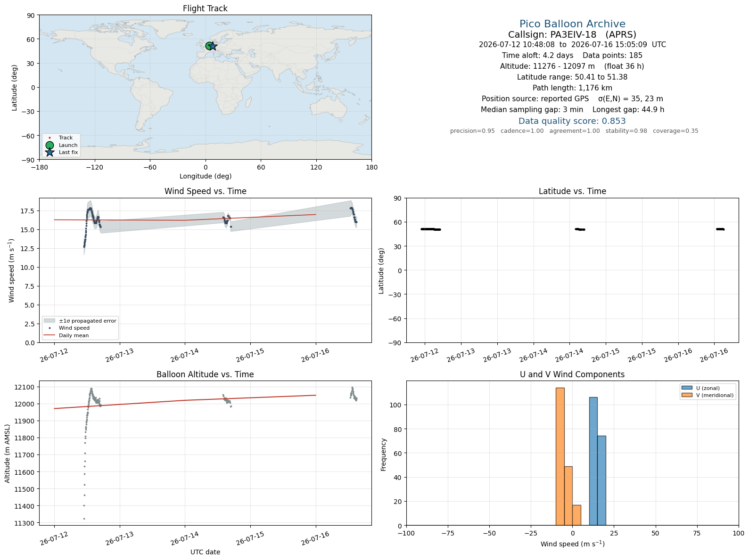Click the 'Latitude vs. Time' title

572,191
